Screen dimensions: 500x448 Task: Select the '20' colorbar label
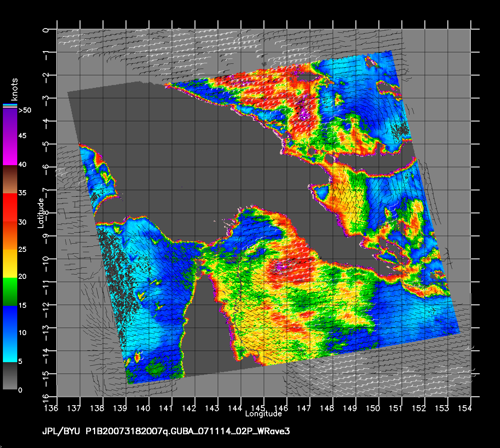tap(22, 277)
